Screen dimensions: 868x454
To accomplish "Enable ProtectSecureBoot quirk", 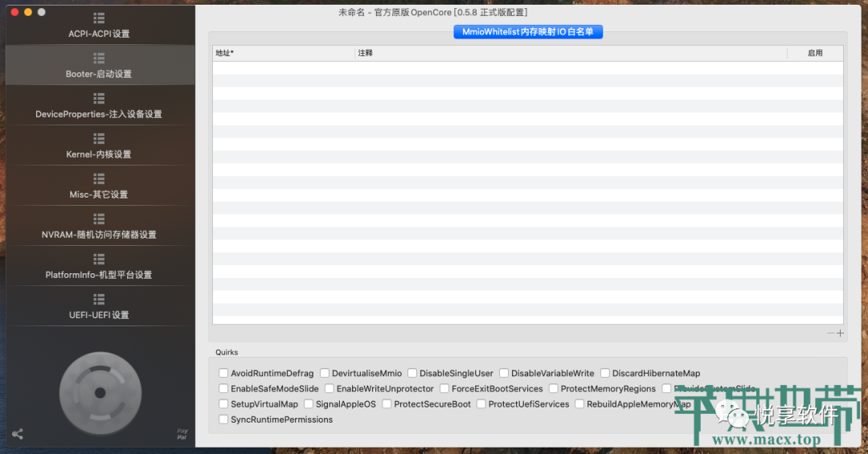I will tap(387, 404).
